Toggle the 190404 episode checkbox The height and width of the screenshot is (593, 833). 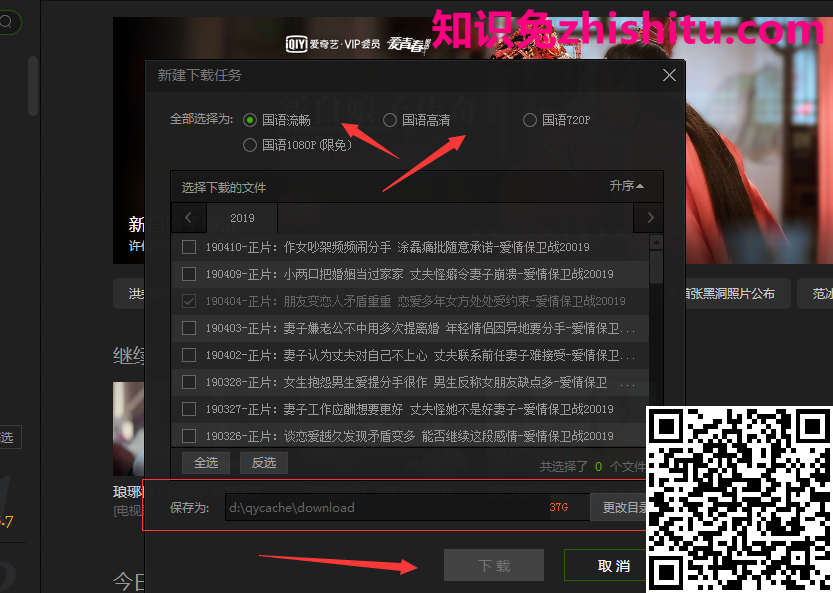point(189,301)
